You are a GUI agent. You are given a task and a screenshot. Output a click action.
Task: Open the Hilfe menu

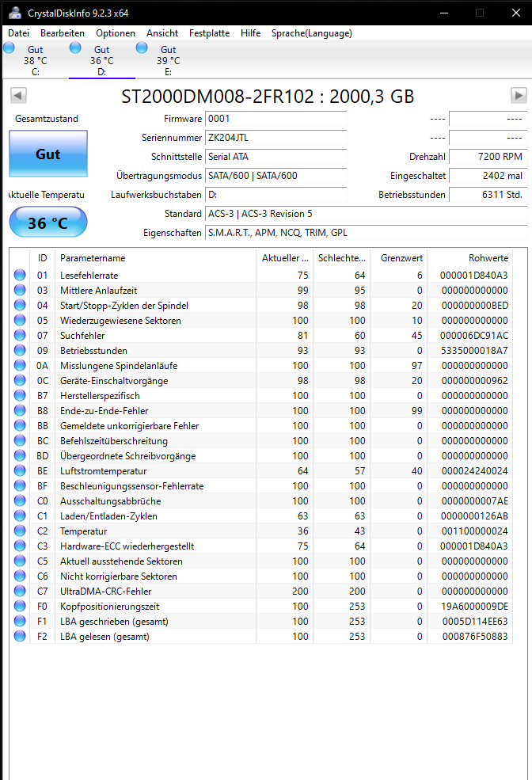pos(251,33)
